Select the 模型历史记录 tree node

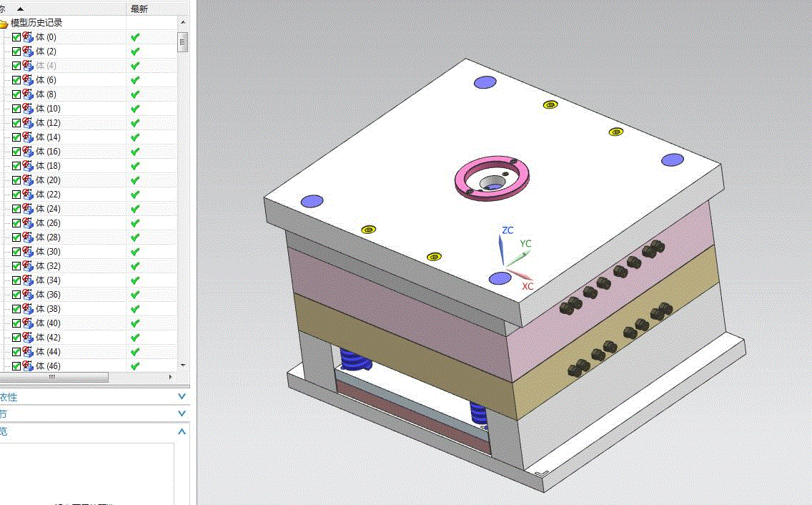pos(36,23)
